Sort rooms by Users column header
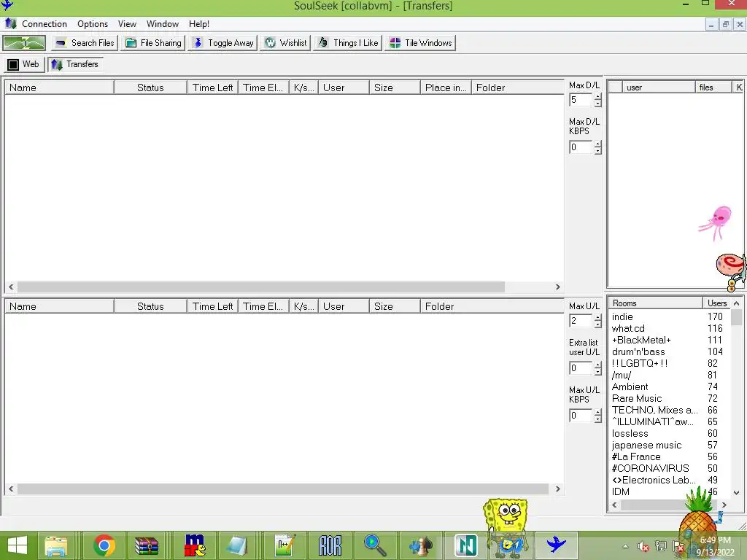 point(717,303)
